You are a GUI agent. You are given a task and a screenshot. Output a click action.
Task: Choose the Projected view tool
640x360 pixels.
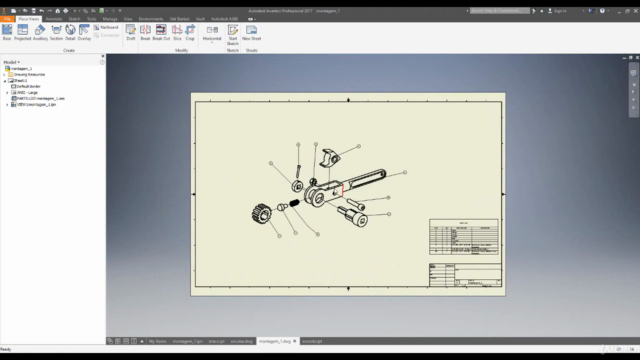22,32
